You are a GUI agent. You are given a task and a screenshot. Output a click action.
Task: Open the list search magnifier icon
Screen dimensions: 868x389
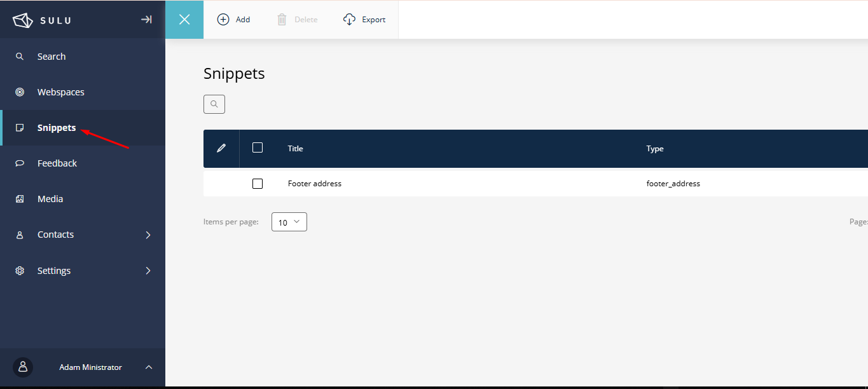(x=214, y=104)
